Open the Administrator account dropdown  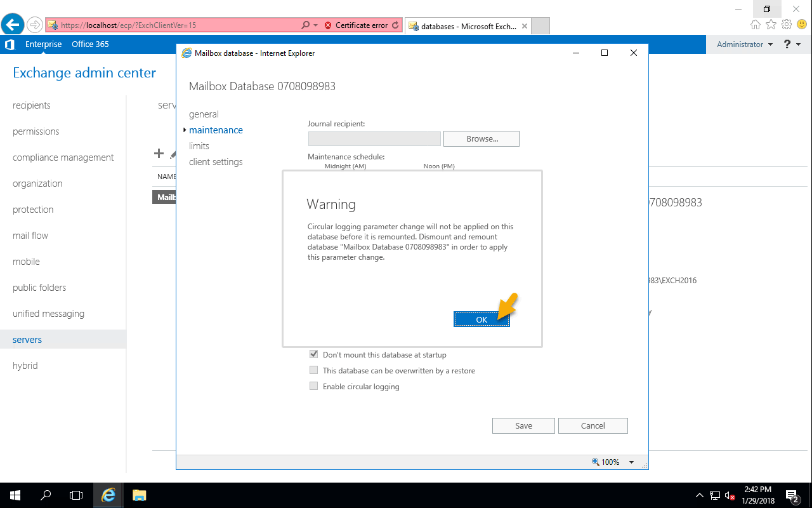pos(745,44)
